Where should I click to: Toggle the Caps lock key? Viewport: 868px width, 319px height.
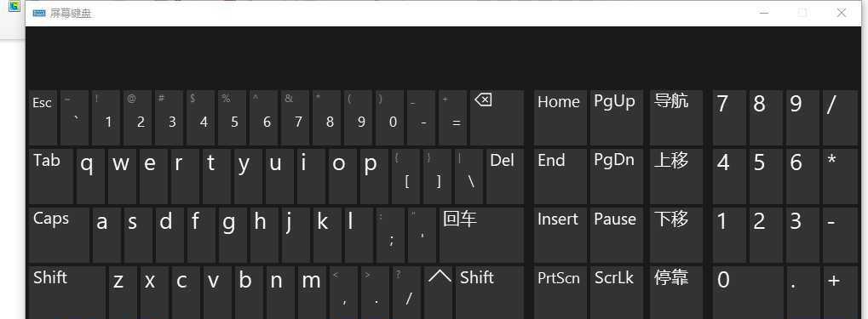[60, 235]
